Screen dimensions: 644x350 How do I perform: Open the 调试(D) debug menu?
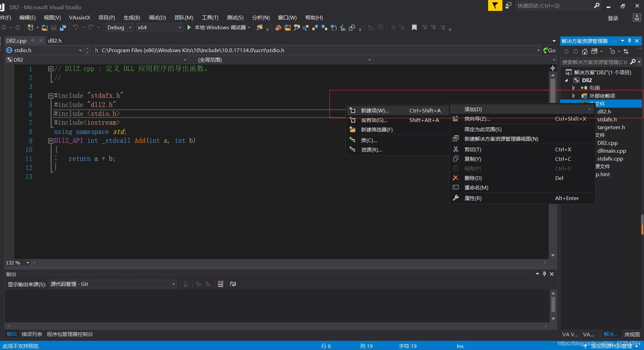[x=157, y=18]
